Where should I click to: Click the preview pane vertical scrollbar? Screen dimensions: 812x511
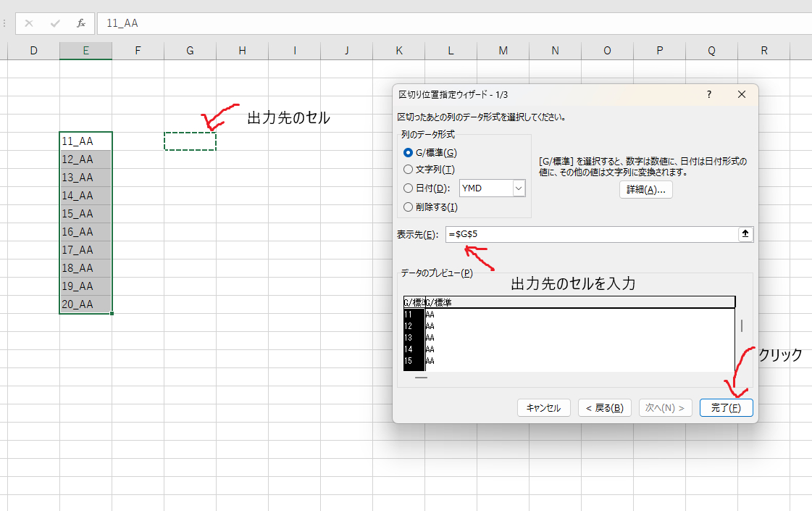(x=741, y=326)
